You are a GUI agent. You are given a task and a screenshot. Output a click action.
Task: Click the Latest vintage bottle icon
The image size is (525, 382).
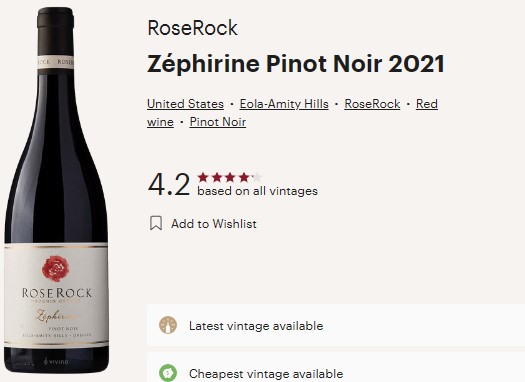(168, 325)
